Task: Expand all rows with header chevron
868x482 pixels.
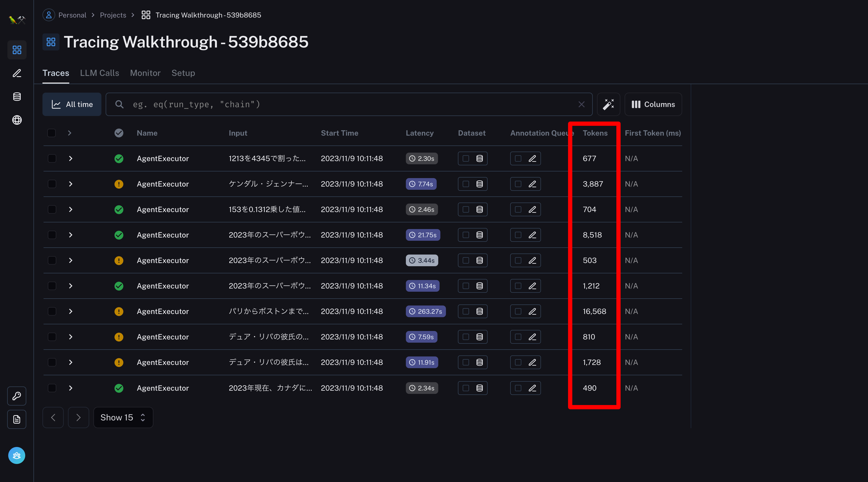Action: 69,133
